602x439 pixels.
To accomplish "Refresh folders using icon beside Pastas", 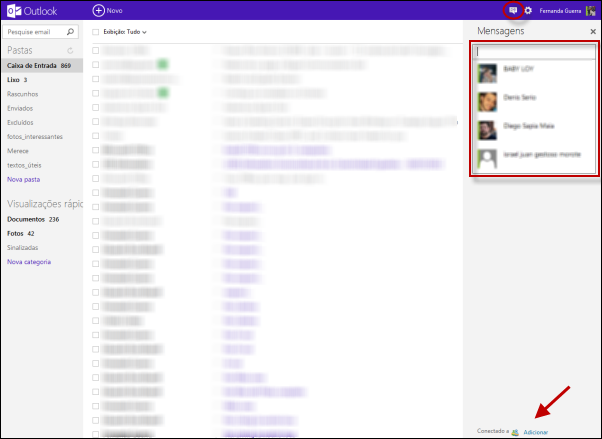I will click(x=69, y=50).
